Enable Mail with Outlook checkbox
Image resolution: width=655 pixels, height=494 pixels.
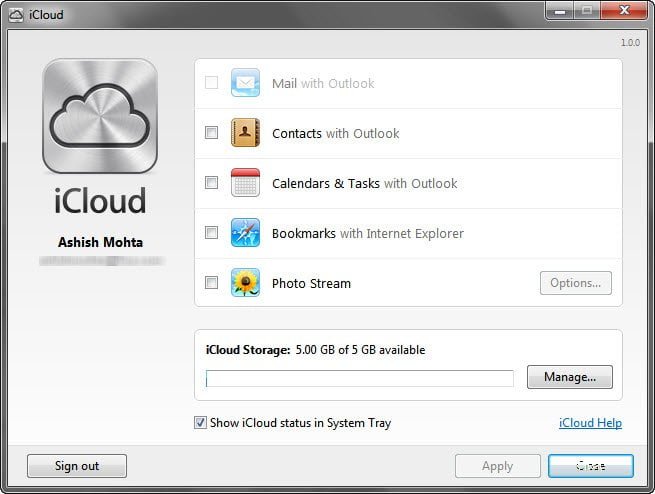pyautogui.click(x=211, y=83)
